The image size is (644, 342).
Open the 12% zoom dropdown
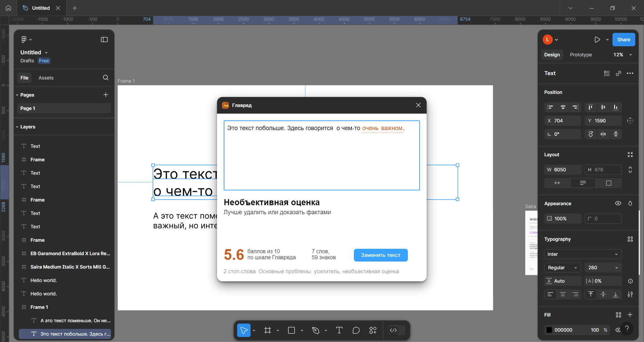click(x=623, y=55)
